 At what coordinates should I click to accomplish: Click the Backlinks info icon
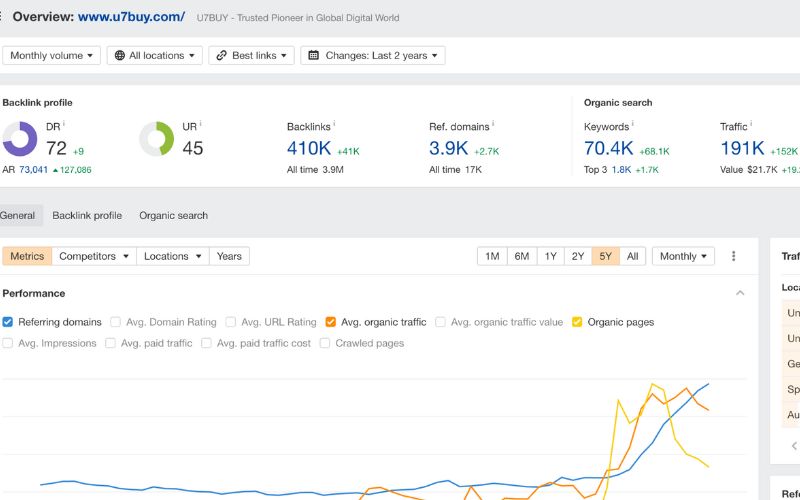tap(334, 124)
